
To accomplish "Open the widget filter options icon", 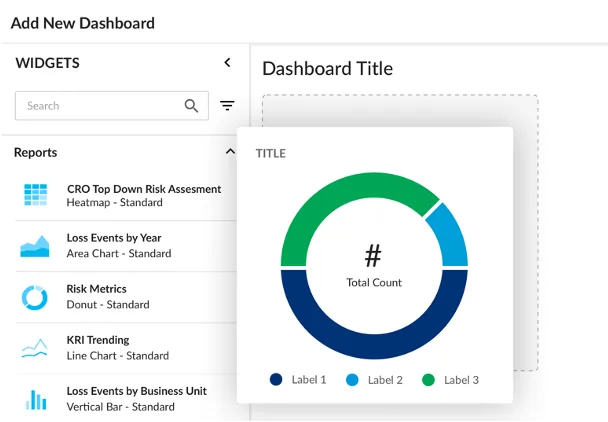I will 227,106.
